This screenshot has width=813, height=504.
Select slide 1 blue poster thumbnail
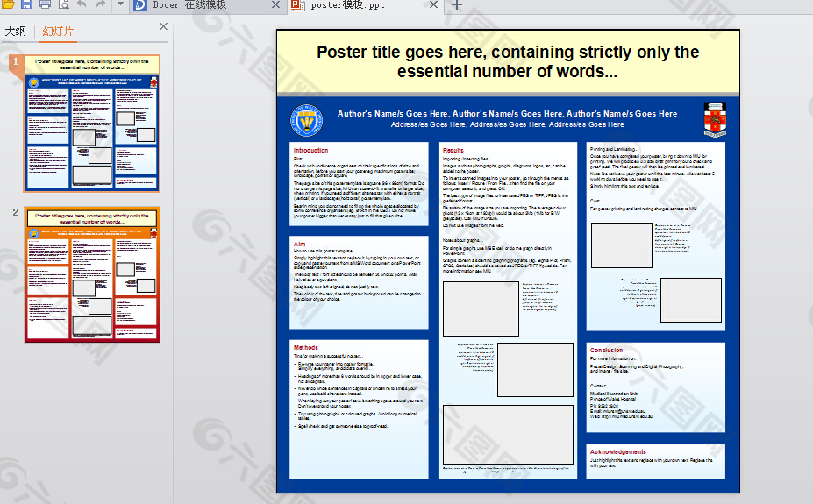pyautogui.click(x=92, y=124)
